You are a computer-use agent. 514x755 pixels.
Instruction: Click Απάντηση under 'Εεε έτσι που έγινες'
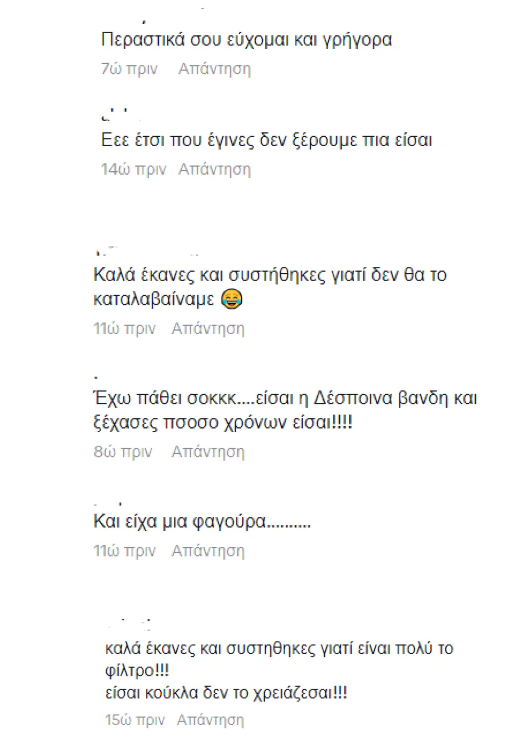tap(214, 169)
